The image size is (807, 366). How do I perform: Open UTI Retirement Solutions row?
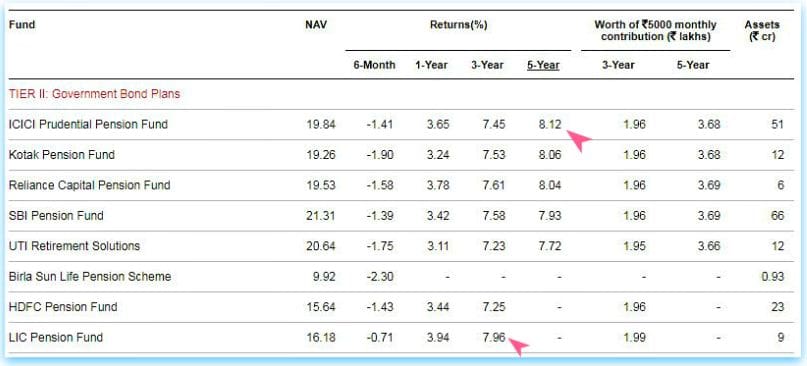pyautogui.click(x=401, y=246)
